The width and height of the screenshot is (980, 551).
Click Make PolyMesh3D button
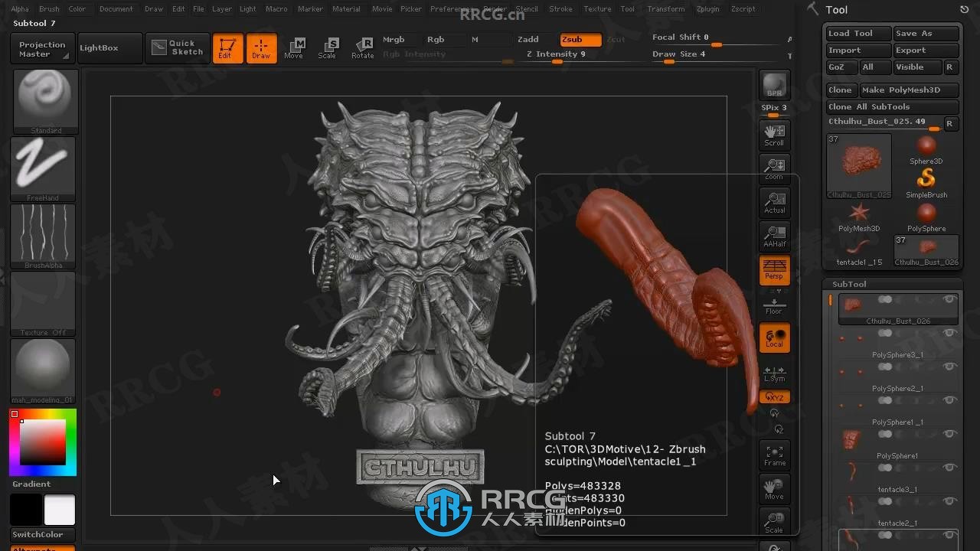(910, 90)
